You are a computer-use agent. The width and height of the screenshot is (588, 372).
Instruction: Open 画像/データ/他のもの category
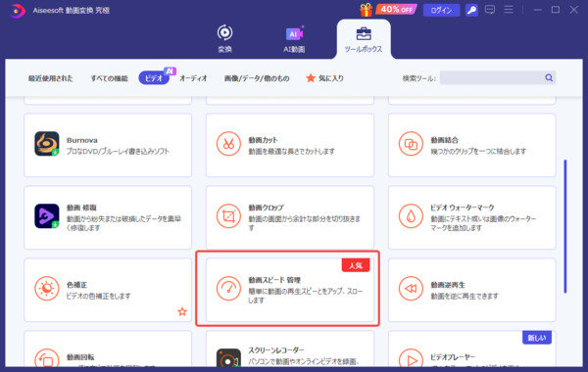(x=257, y=78)
